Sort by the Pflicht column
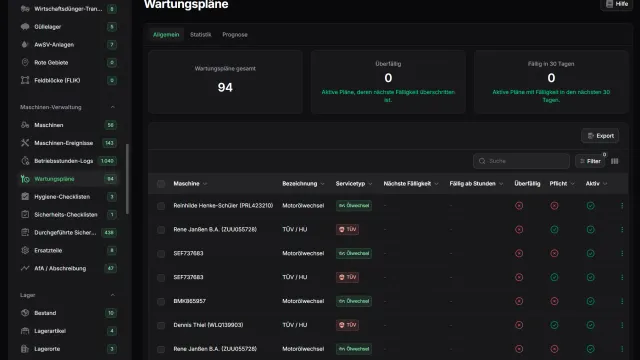The image size is (640, 360). coord(562,184)
